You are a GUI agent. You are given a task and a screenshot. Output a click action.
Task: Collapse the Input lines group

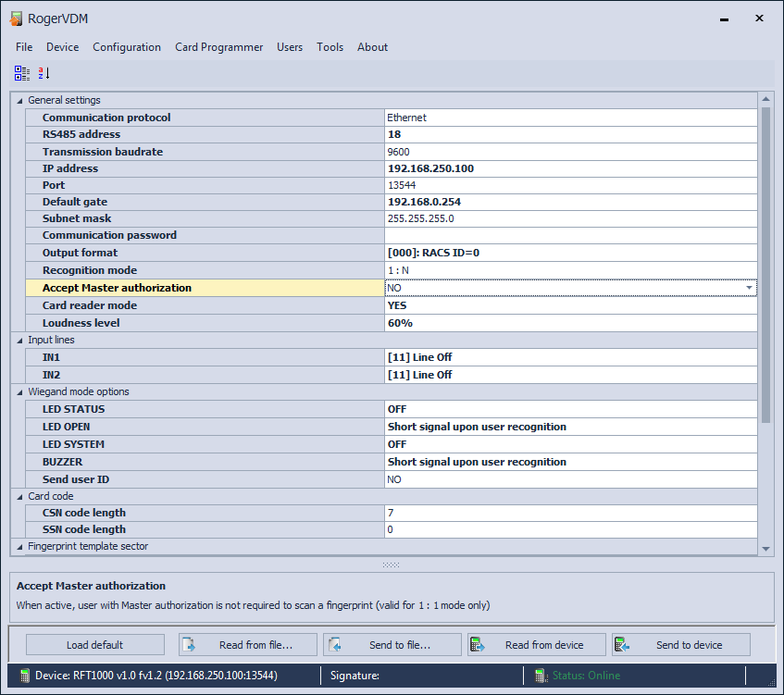[x=19, y=341]
